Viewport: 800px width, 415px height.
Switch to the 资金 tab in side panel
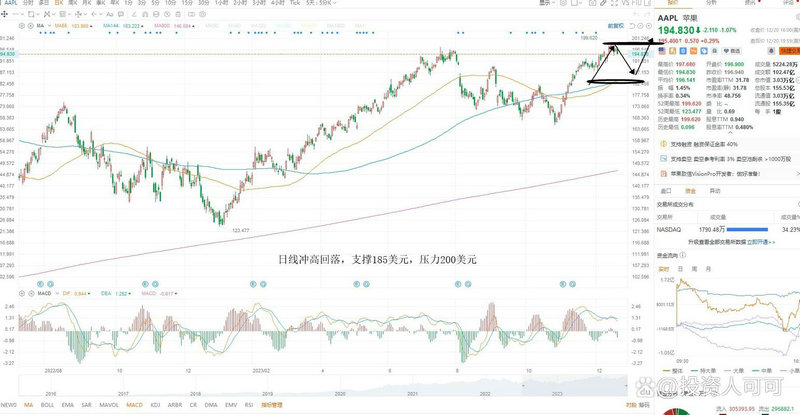[x=690, y=191]
